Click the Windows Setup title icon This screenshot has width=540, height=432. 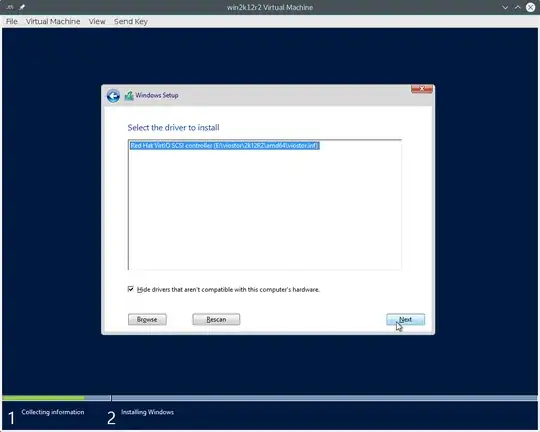pos(129,96)
